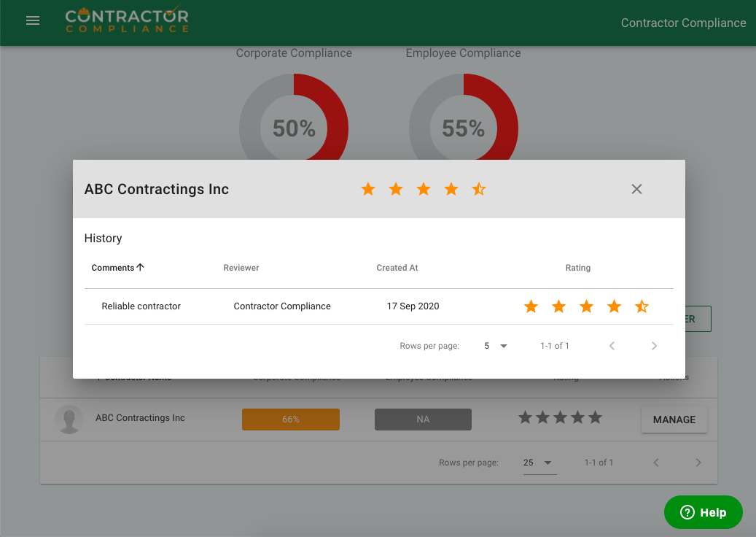Go to next page in history dialog

coord(654,346)
